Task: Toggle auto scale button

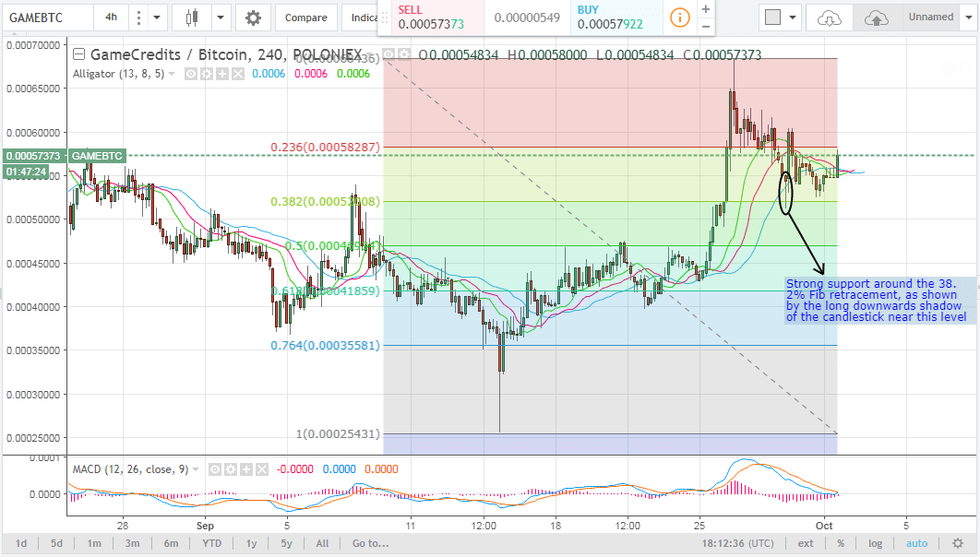Action: coord(917,543)
